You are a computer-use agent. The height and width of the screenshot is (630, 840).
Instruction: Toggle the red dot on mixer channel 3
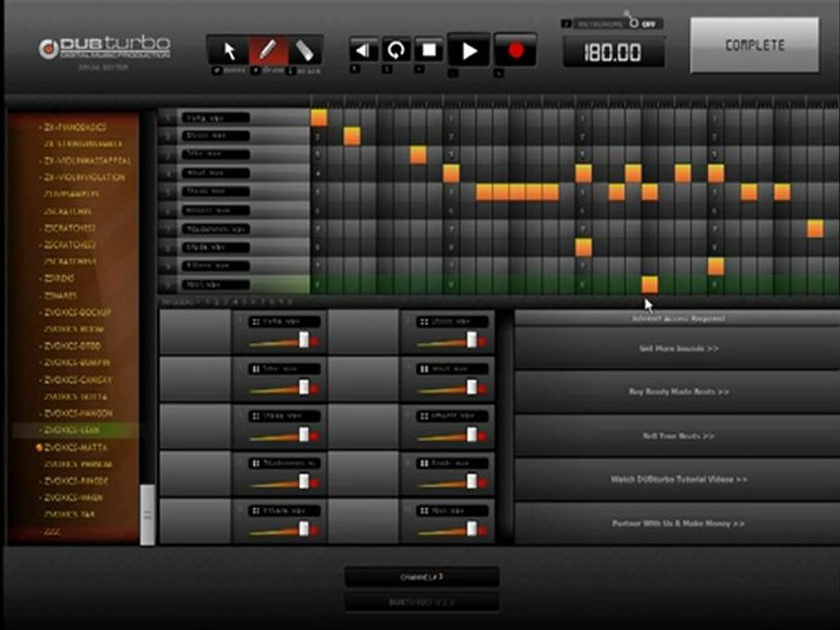tap(314, 388)
